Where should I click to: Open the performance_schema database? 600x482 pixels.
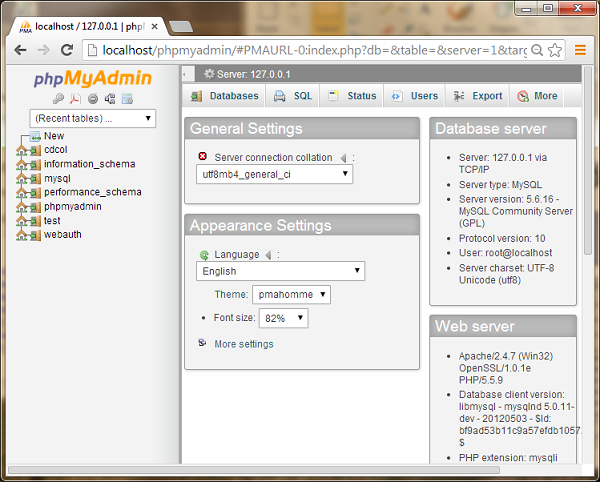[93, 192]
